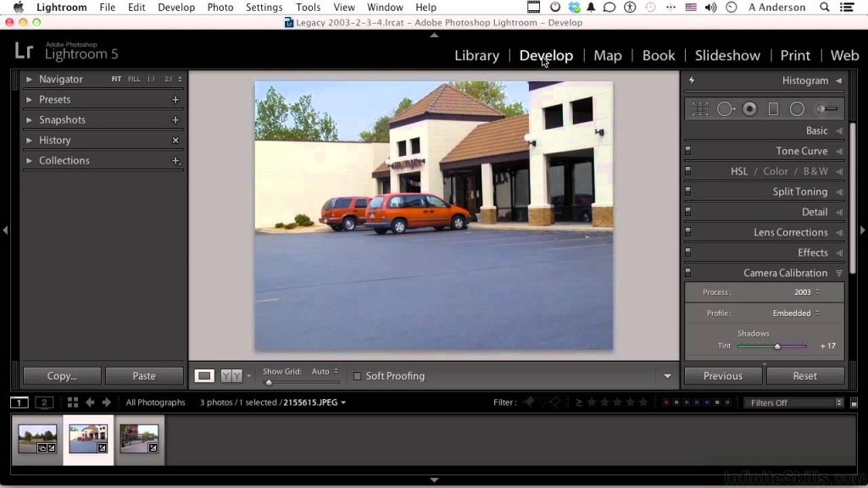Click the Loupe view button in toolbar
The image size is (868, 488).
coord(204,375)
